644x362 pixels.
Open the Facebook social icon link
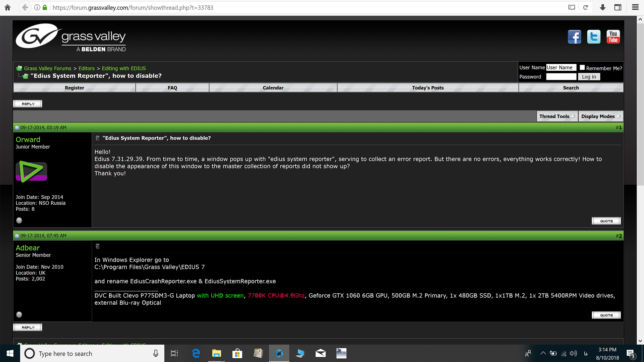[574, 37]
